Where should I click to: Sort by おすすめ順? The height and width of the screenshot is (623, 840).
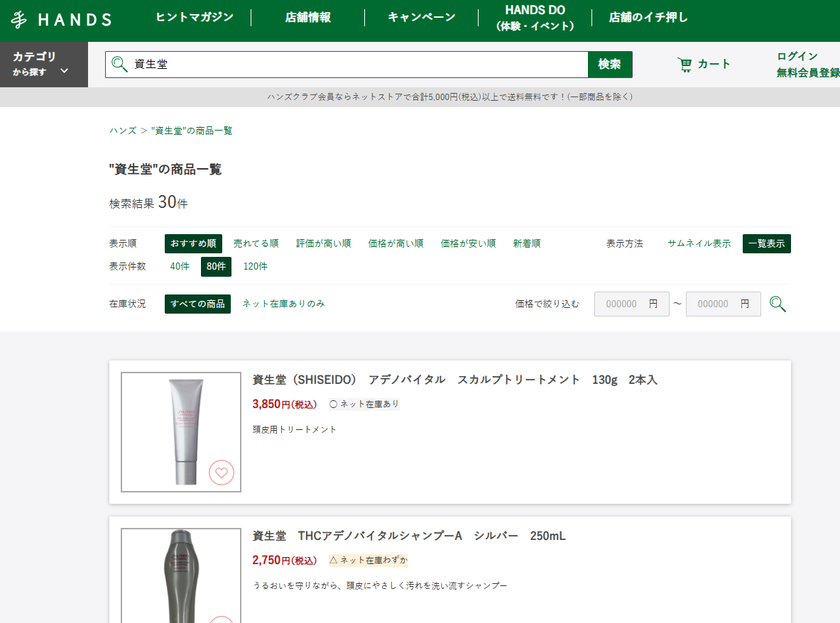[193, 243]
